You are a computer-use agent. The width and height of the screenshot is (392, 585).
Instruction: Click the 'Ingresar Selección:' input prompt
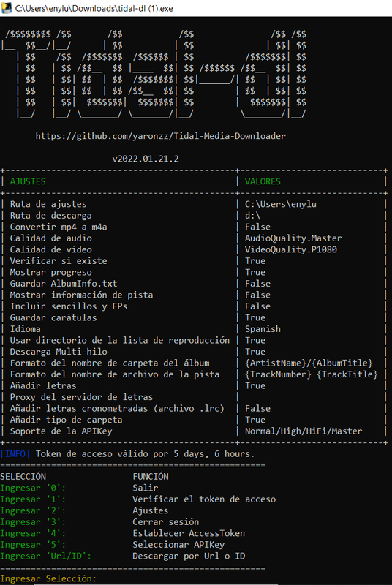(x=48, y=578)
